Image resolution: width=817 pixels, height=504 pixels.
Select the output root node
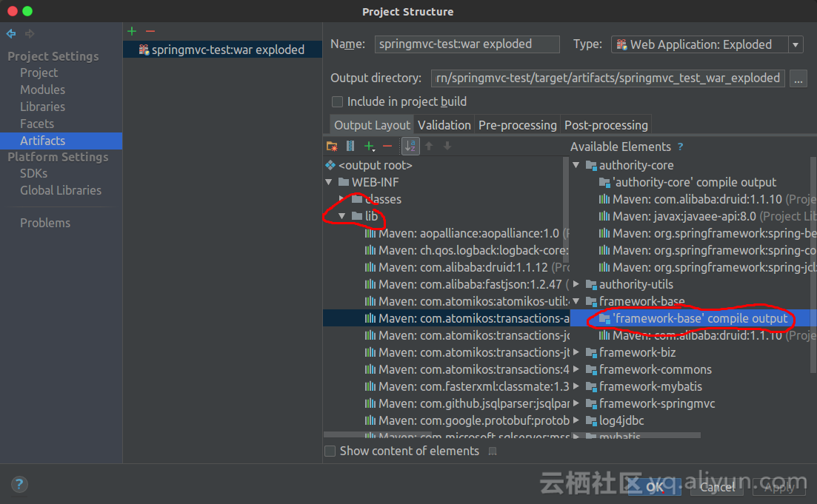[x=375, y=165]
